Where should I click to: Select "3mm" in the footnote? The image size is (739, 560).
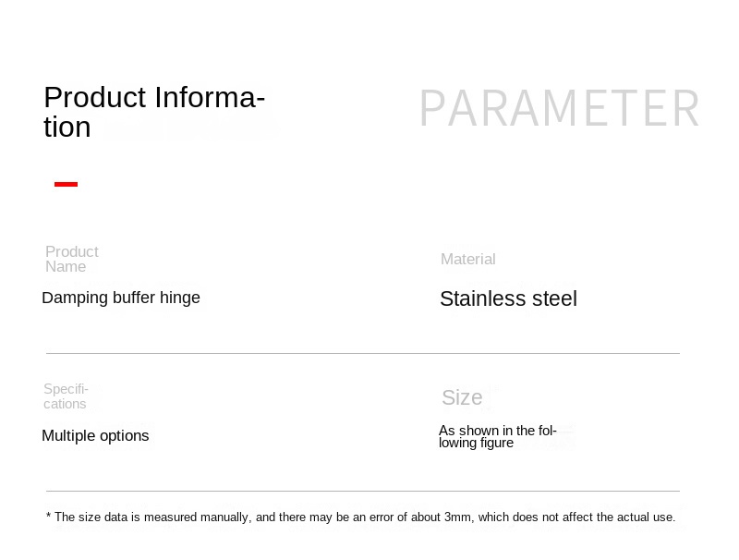(458, 517)
